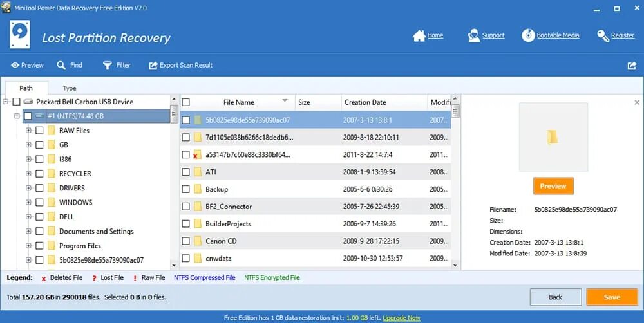Click the Preview eye icon in toolbar

15,65
